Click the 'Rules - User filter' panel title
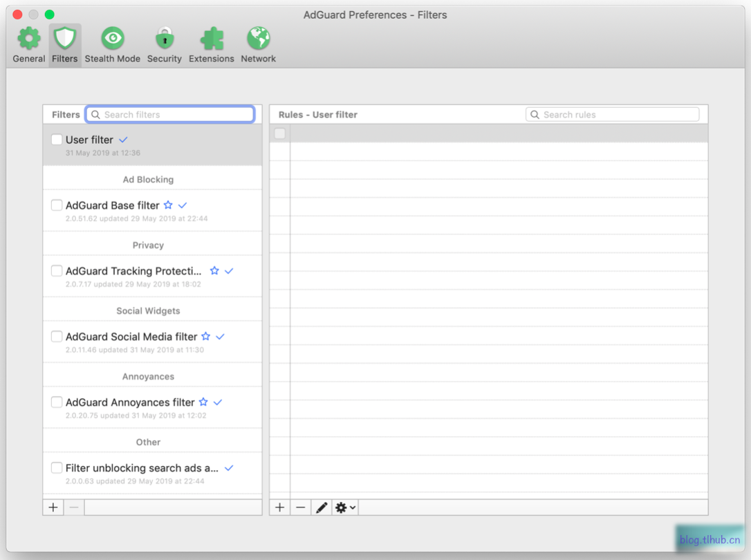Viewport: 751px width, 560px height. tap(318, 115)
